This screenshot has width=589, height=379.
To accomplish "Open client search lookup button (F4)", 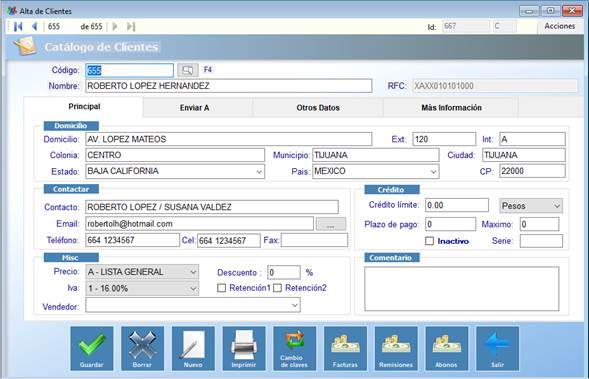I will 187,70.
